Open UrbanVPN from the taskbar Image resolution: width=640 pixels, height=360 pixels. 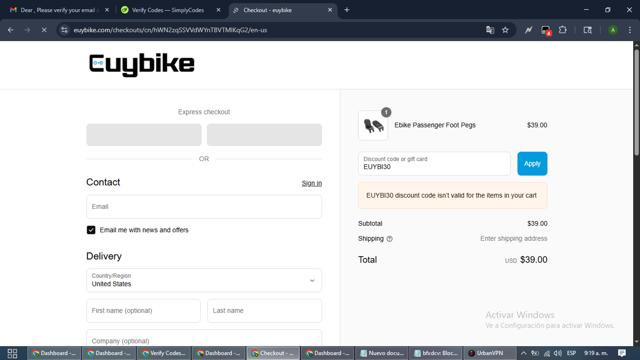coord(489,353)
